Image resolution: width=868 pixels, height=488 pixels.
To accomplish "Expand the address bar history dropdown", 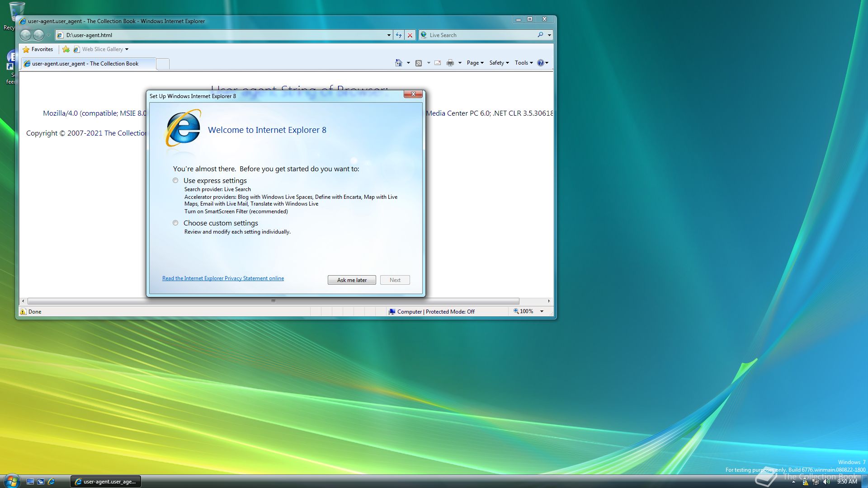I will click(389, 35).
